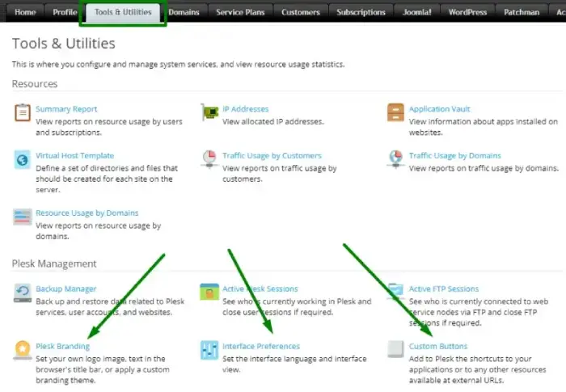Follow the Application Vault link
Screen dimensions: 566x392
pos(440,109)
